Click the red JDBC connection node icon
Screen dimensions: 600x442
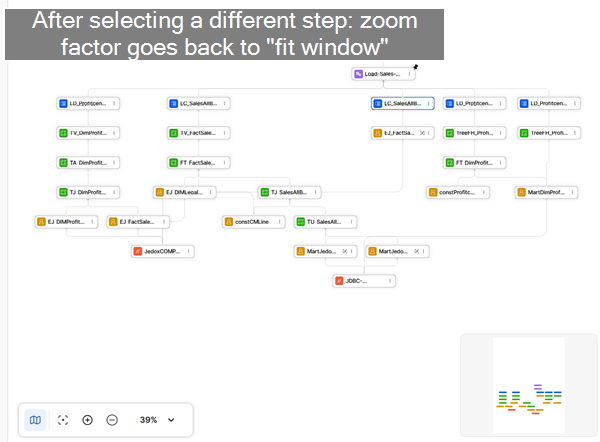(x=339, y=281)
